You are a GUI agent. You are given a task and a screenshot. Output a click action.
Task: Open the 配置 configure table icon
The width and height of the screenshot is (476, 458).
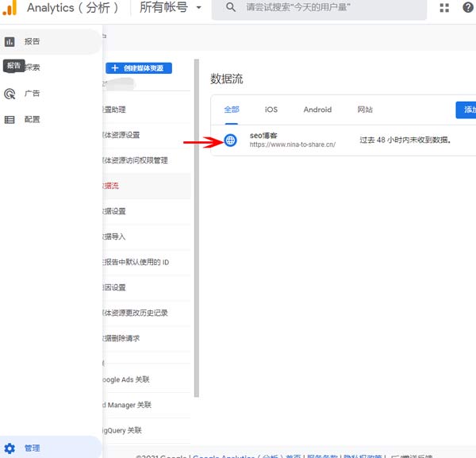(x=10, y=120)
